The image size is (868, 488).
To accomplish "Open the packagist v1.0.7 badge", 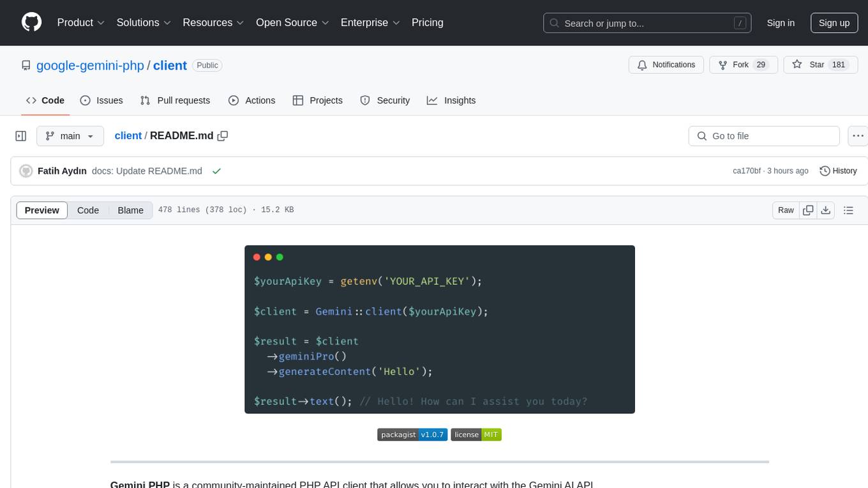I will click(x=412, y=435).
